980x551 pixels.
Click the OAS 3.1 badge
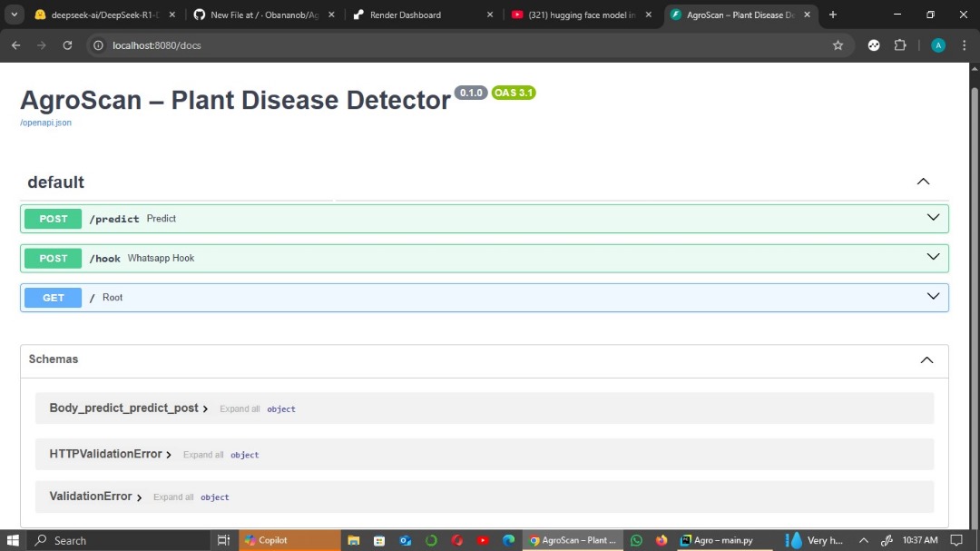coord(513,93)
